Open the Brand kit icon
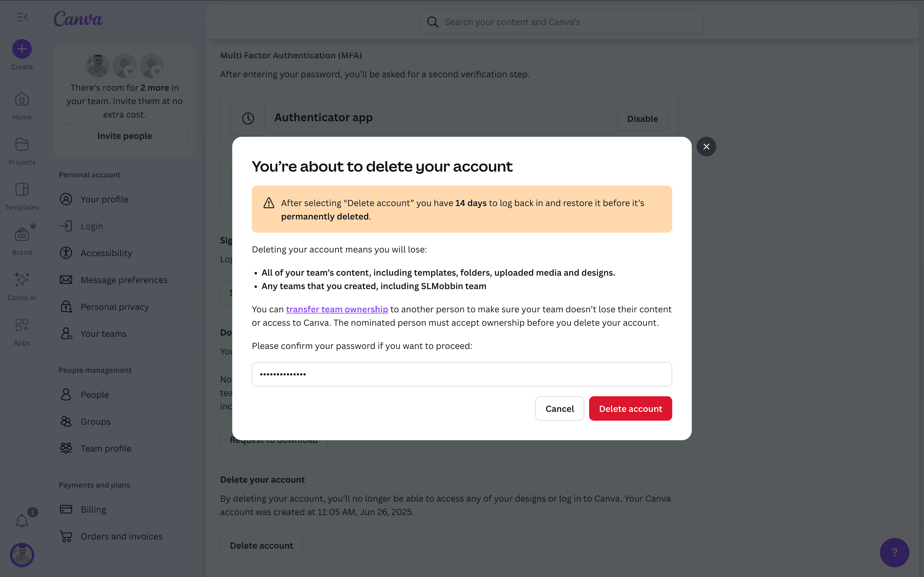 pos(22,235)
